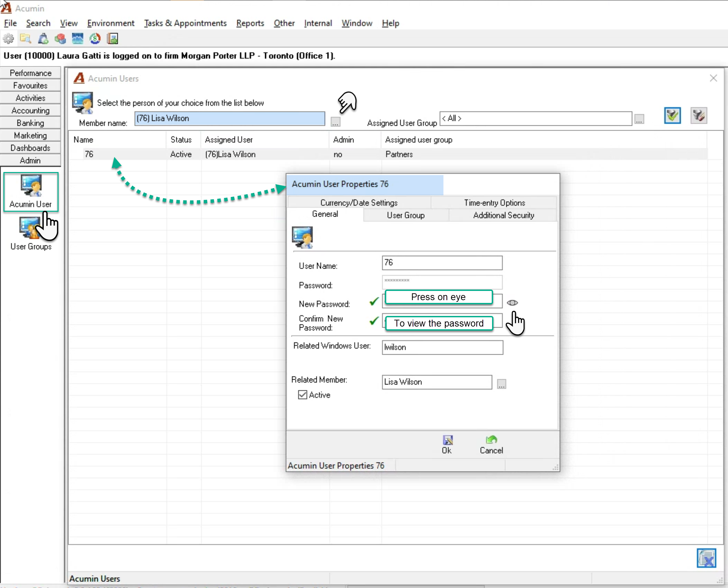Open the Related Member ellipsis lookup button
This screenshot has width=728, height=588.
pos(502,384)
